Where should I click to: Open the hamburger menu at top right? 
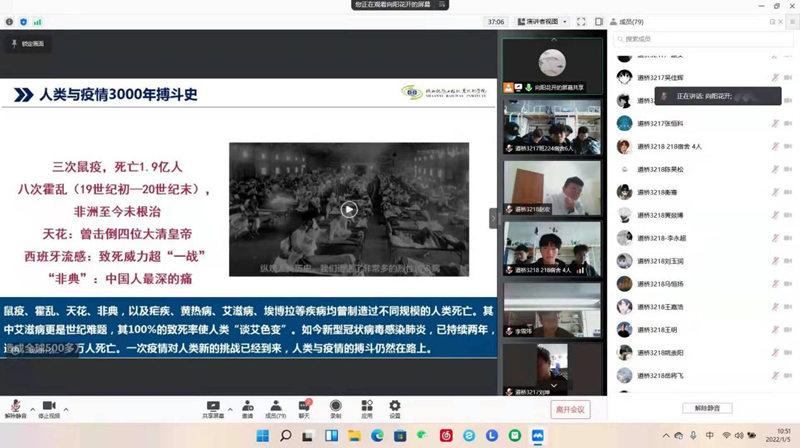(792, 22)
